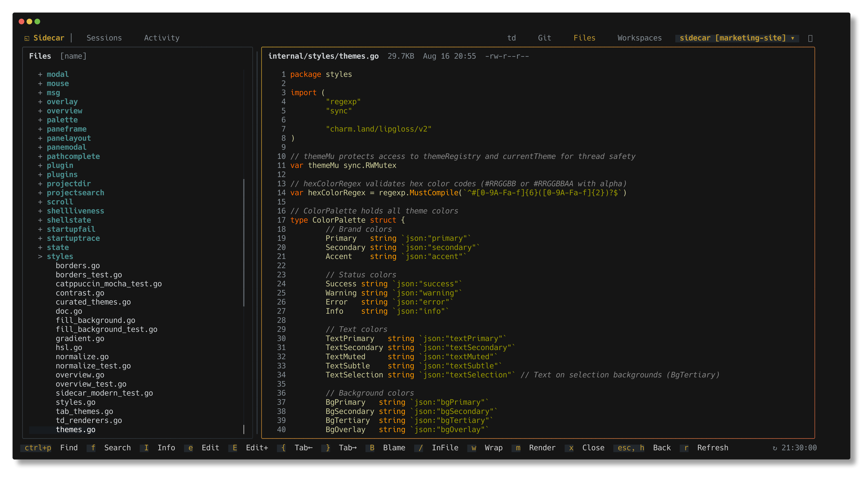Switch to the Activity tab
This screenshot has width=868, height=477.
pyautogui.click(x=162, y=38)
